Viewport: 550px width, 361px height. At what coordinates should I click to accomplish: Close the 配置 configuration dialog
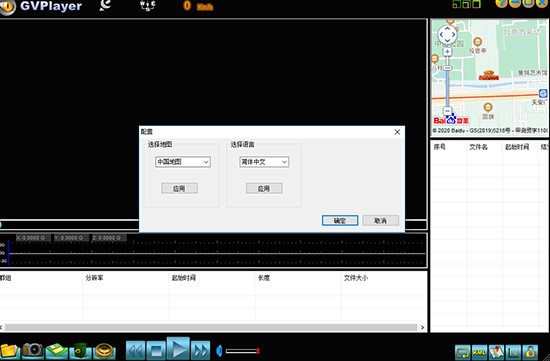(397, 132)
